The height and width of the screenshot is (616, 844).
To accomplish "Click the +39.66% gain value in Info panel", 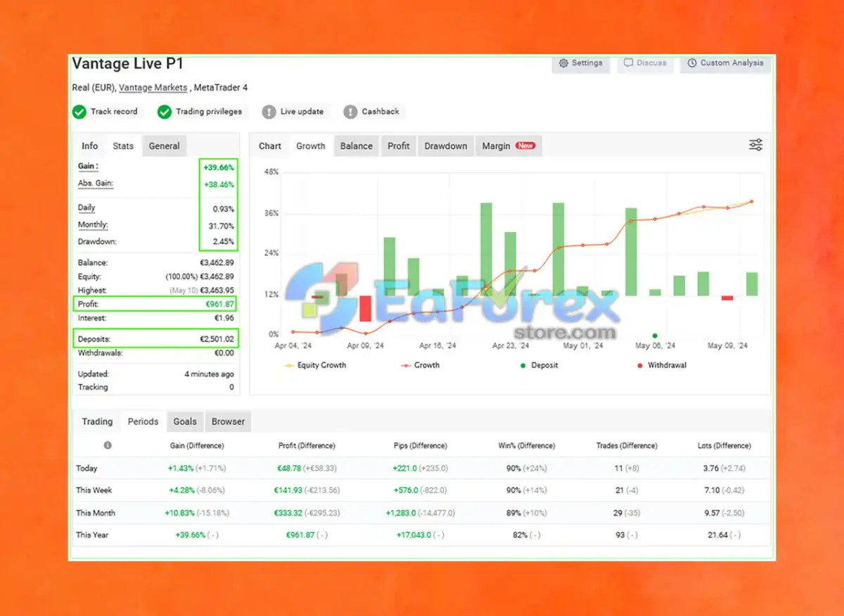I will point(219,167).
